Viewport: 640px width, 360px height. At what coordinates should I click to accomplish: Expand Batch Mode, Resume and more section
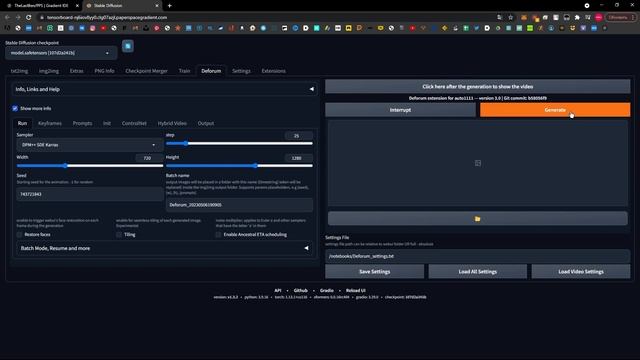[164, 248]
